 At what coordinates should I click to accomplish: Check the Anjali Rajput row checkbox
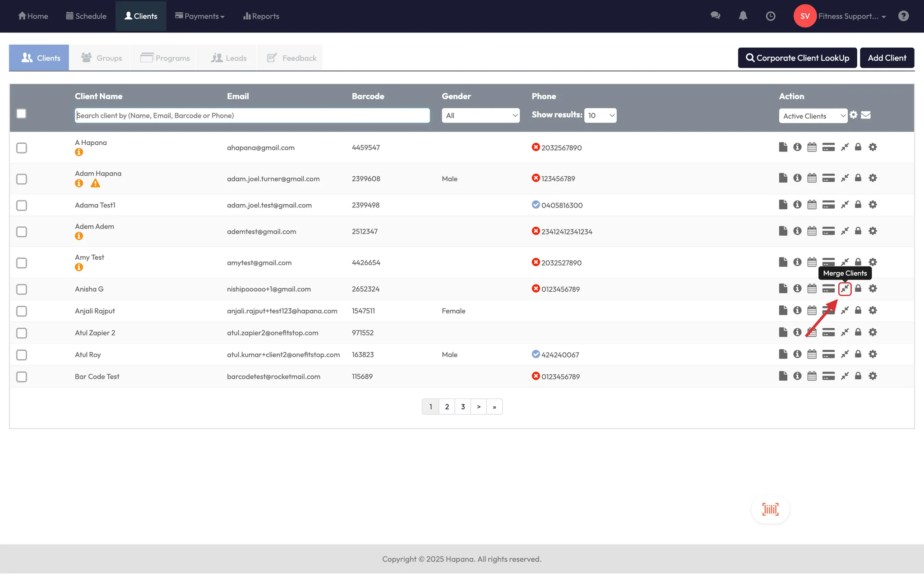tap(22, 311)
